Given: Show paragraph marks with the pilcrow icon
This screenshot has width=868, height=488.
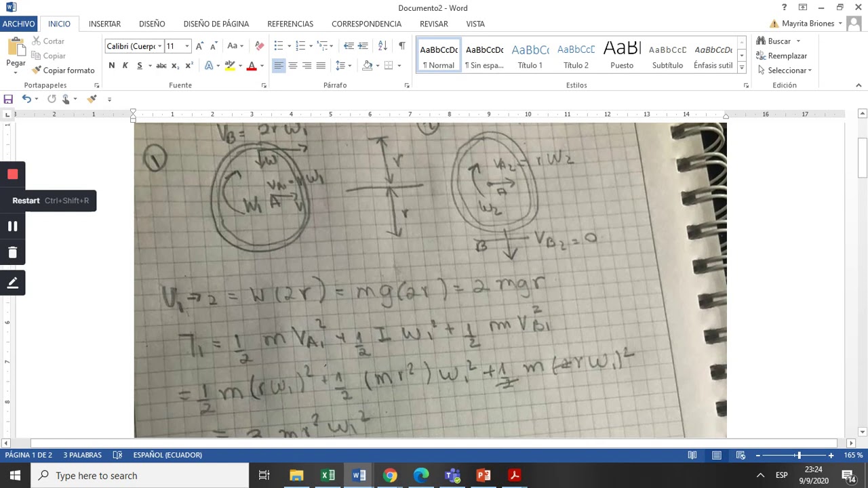Looking at the screenshot, I should tap(402, 46).
